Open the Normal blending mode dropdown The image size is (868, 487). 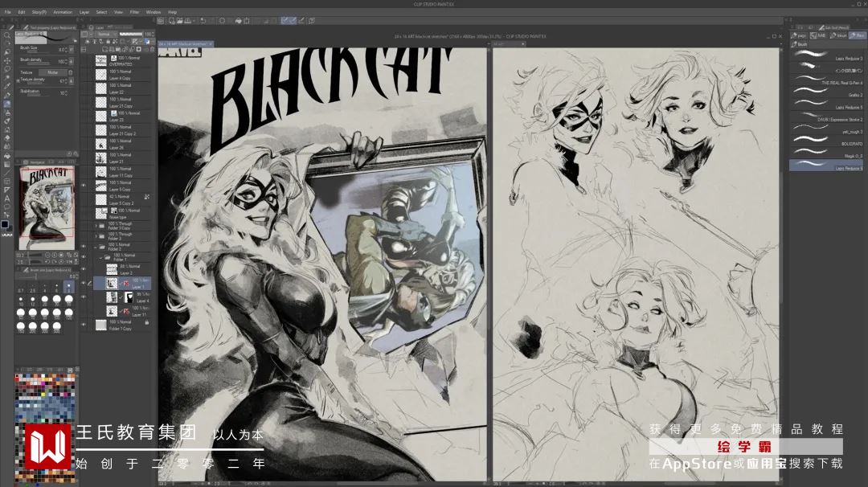click(x=104, y=34)
